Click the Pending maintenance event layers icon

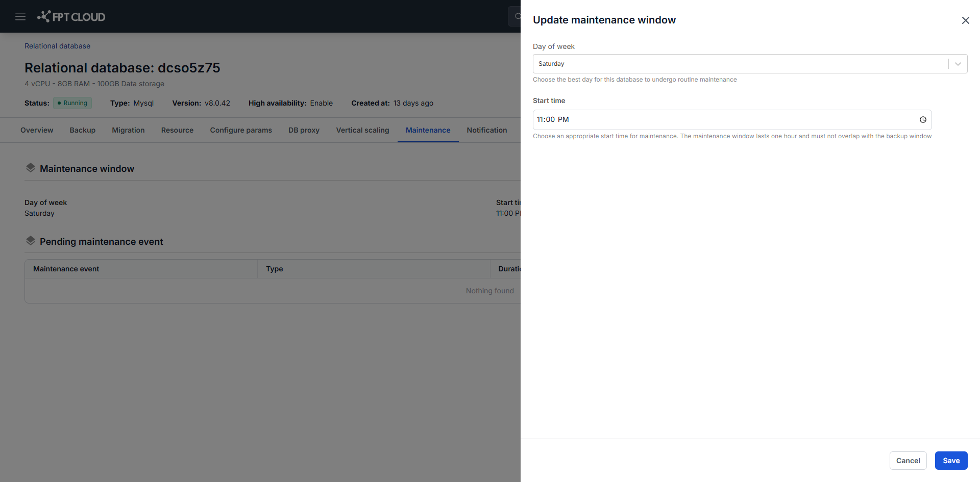coord(31,241)
